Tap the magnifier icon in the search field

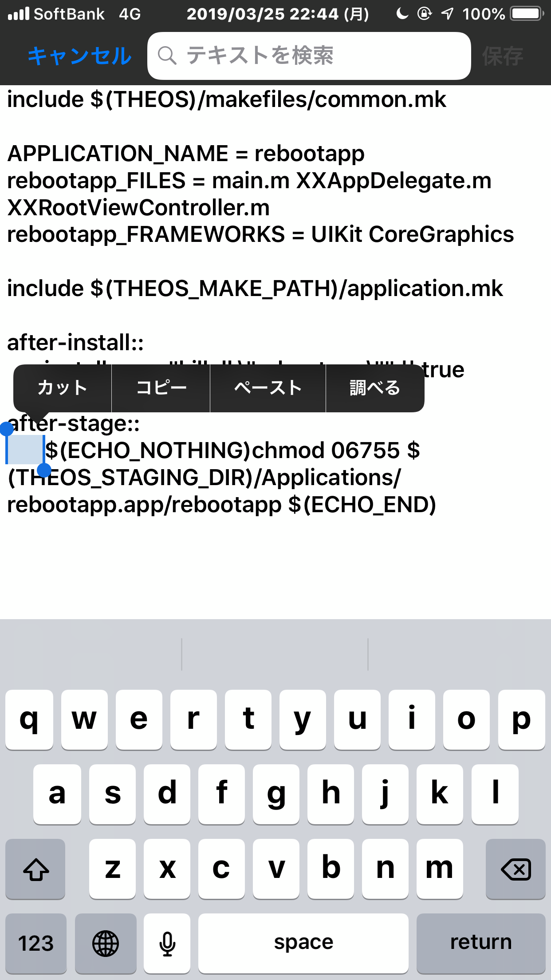click(x=167, y=55)
